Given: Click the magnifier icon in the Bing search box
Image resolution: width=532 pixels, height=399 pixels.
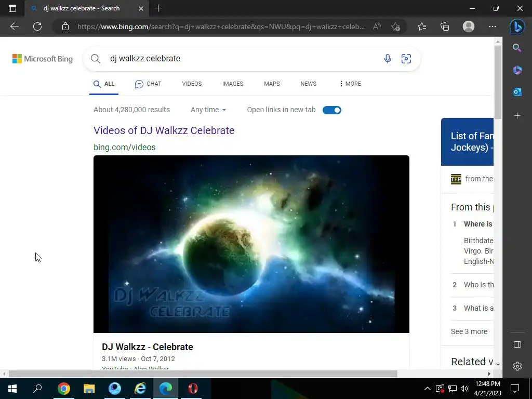Looking at the screenshot, I should (x=96, y=59).
